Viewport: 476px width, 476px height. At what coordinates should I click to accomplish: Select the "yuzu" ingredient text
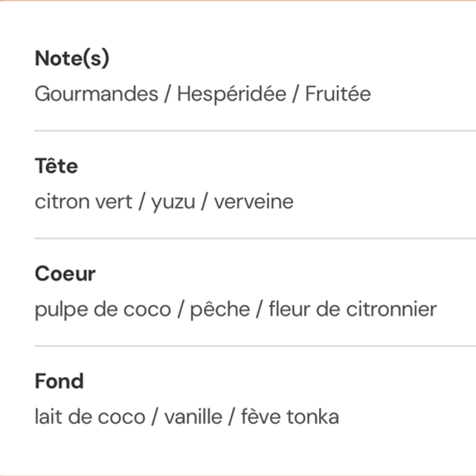175,202
